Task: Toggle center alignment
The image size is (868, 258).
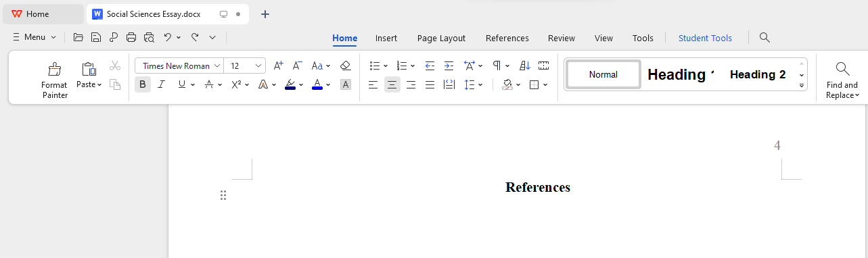Action: [x=392, y=84]
